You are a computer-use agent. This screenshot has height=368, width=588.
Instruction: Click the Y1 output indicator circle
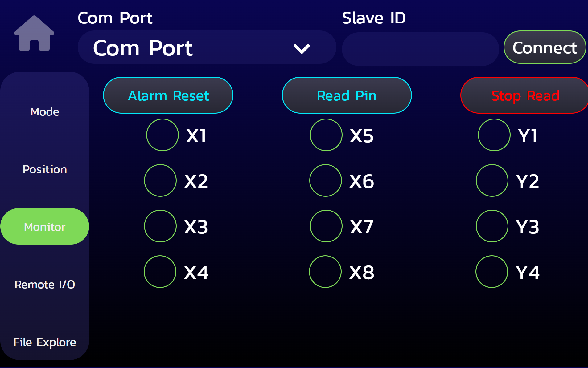pyautogui.click(x=494, y=135)
